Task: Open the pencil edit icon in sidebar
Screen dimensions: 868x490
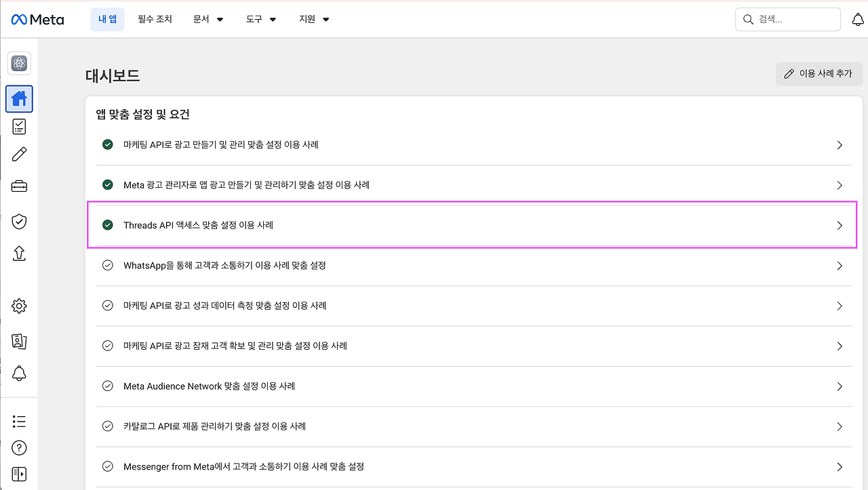Action: 19,155
